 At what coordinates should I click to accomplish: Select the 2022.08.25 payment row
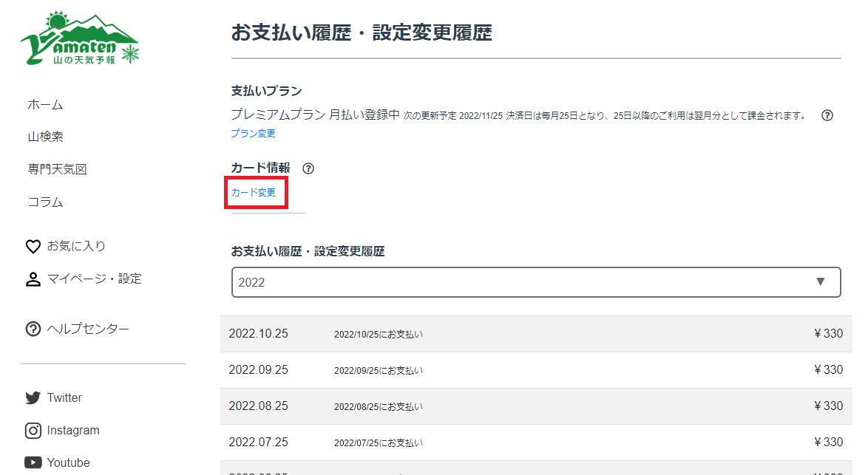(x=535, y=406)
